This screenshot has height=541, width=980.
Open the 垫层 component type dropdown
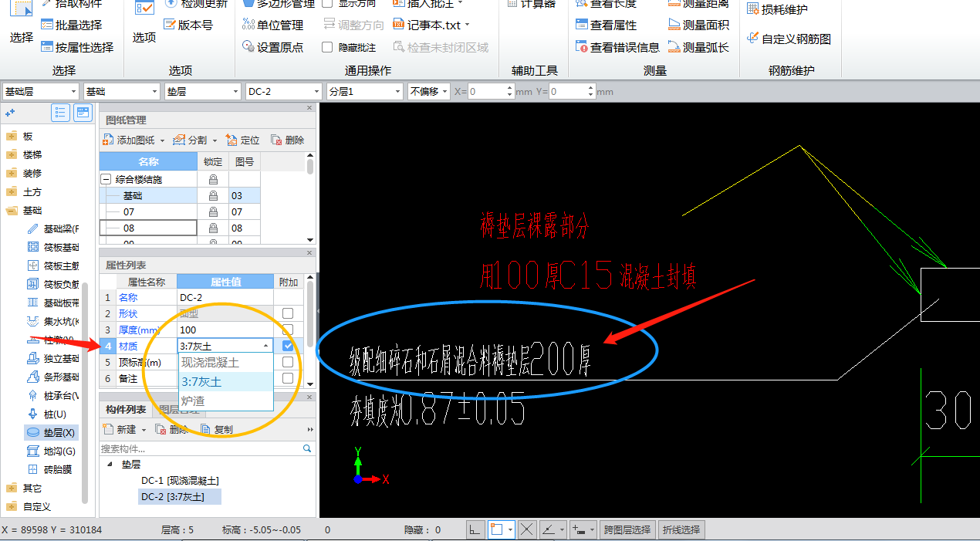[203, 91]
